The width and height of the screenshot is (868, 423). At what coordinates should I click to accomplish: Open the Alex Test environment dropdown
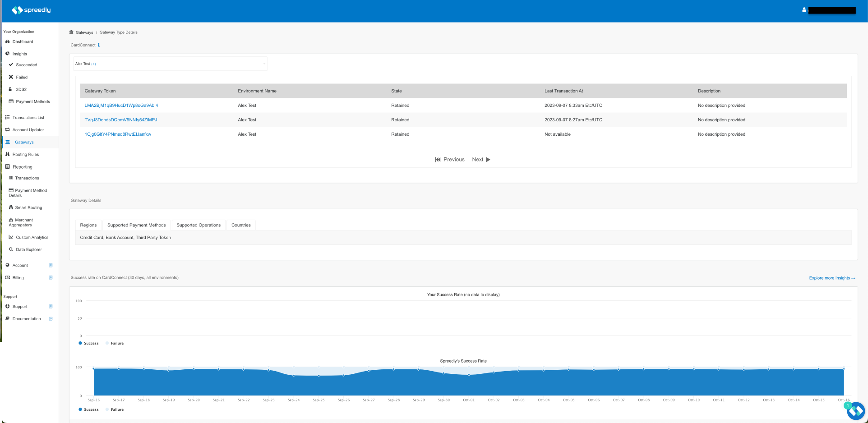pyautogui.click(x=170, y=64)
